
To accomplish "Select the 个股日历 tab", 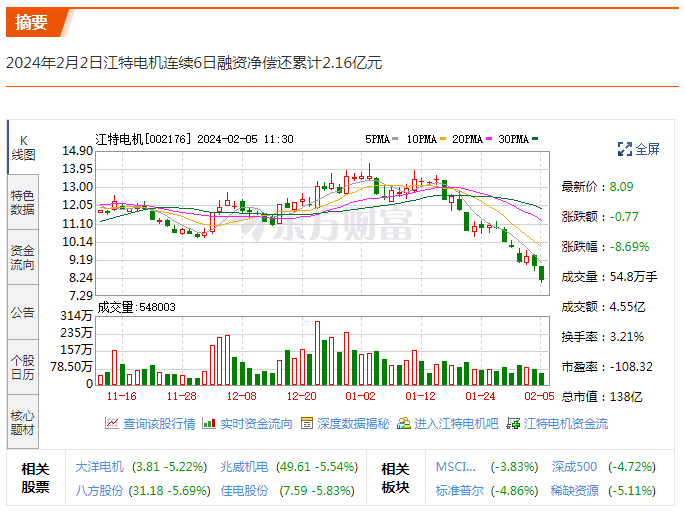I will point(23,367).
